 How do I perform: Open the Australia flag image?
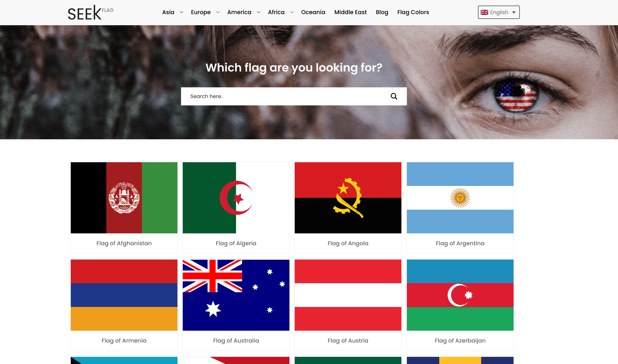click(236, 295)
